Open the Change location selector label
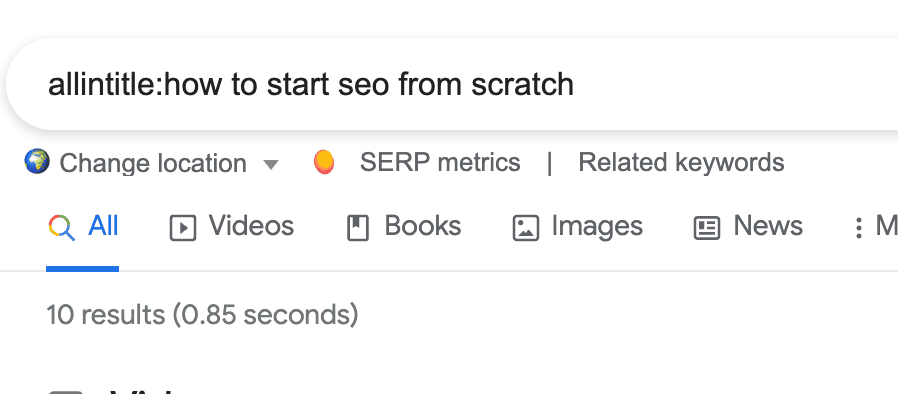 click(153, 163)
